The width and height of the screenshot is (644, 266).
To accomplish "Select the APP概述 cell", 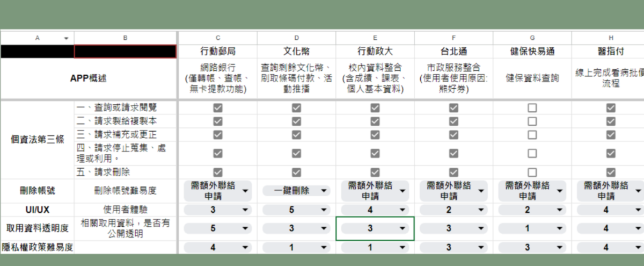I will pyautogui.click(x=89, y=78).
